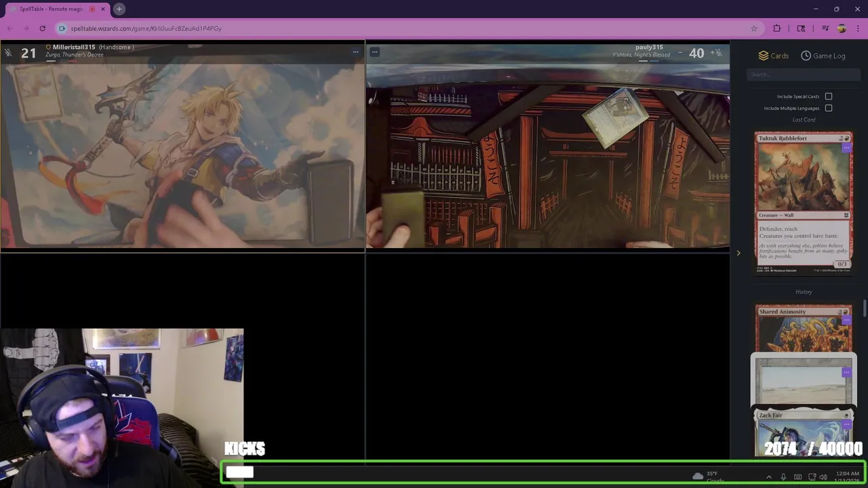Click the camera permission icon in address bar

[x=62, y=28]
